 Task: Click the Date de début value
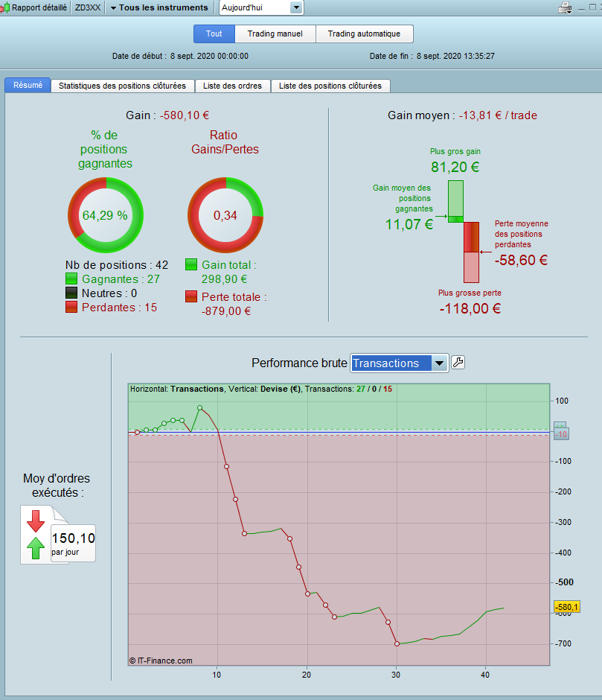coord(209,56)
